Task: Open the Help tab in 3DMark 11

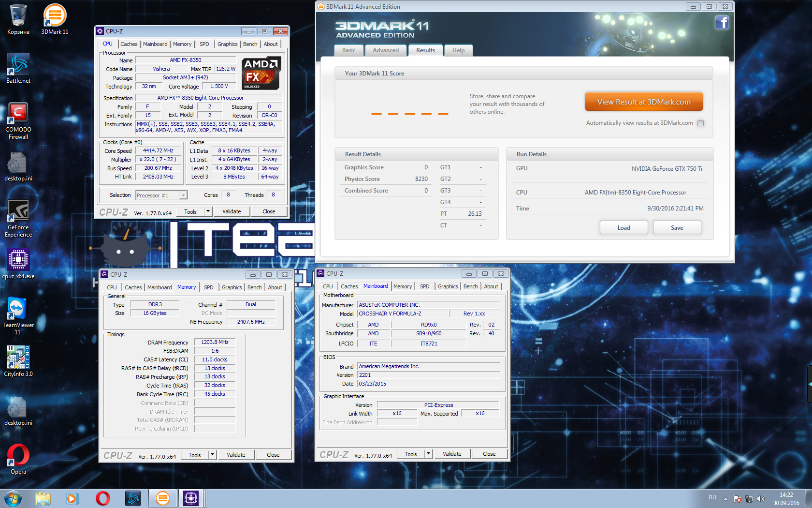Action: point(458,50)
